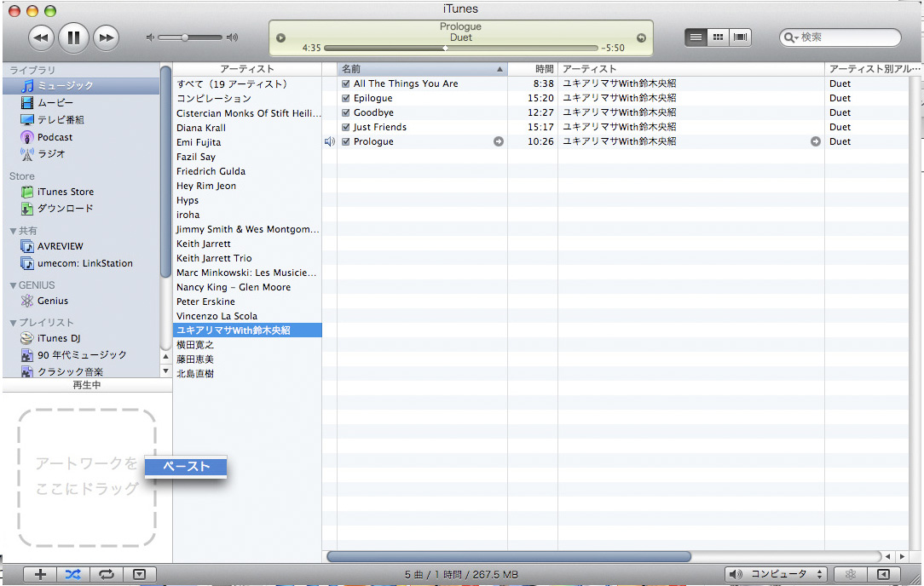
Task: Uncheck the Prologue track checkbox
Action: tap(346, 141)
